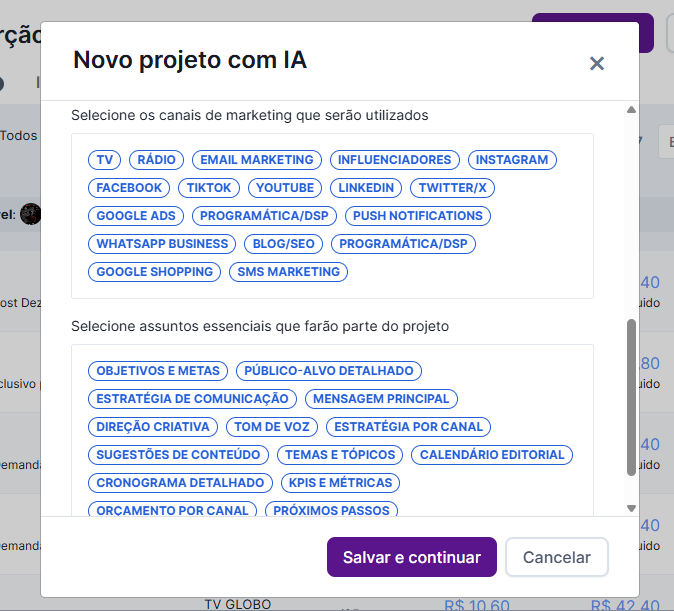Choose the KPIS E MÉTRICAS topic
Viewport: 674px width, 611px height.
(x=340, y=482)
